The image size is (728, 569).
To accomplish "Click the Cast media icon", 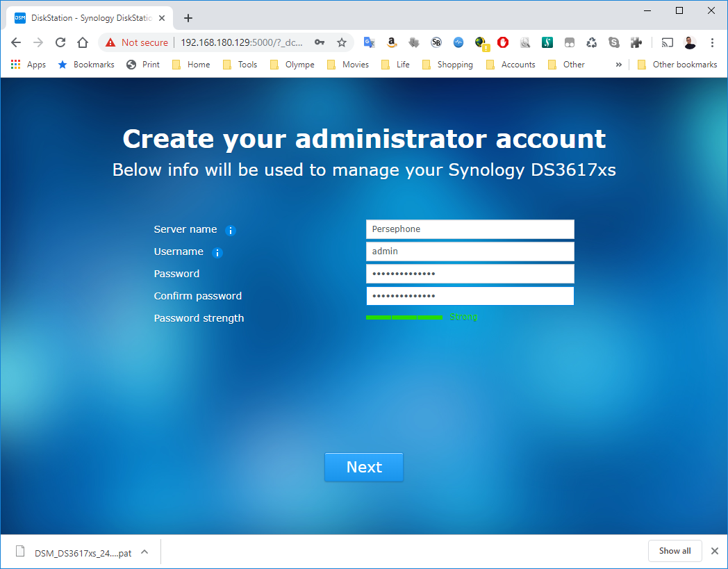I will click(x=667, y=43).
